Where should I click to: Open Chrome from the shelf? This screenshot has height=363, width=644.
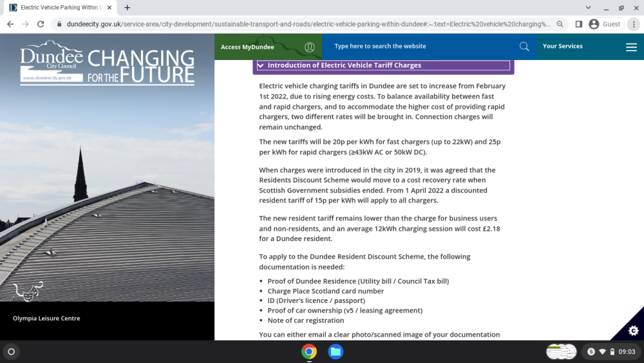click(309, 351)
